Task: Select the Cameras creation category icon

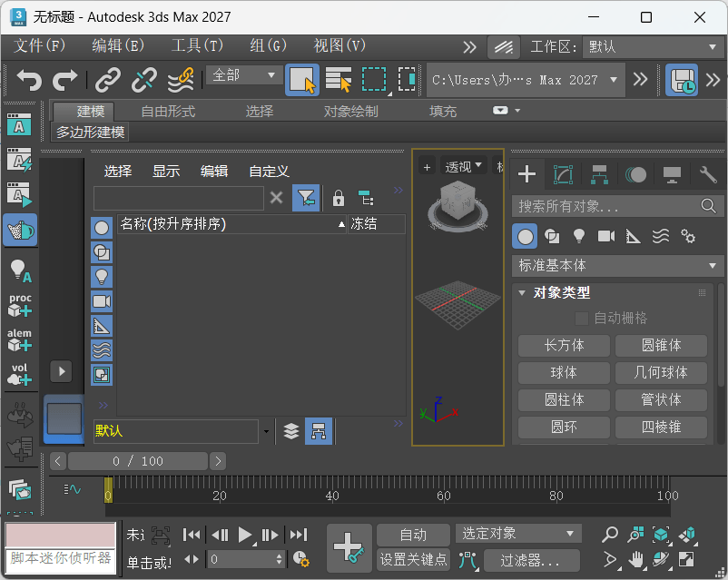Action: (610, 235)
